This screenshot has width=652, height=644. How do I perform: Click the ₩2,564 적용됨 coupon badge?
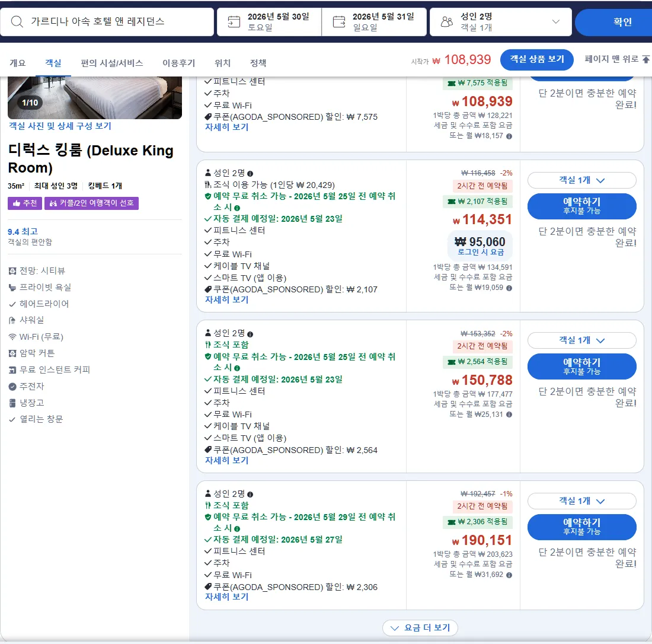coord(478,362)
